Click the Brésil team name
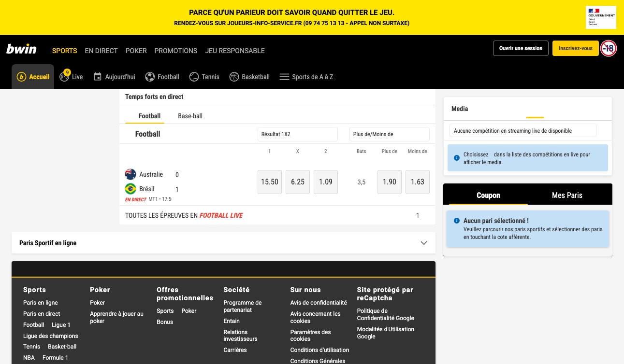 147,189
